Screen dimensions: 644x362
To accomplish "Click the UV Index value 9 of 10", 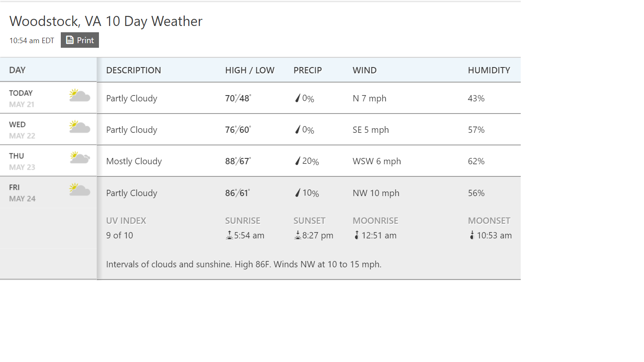I will point(119,235).
